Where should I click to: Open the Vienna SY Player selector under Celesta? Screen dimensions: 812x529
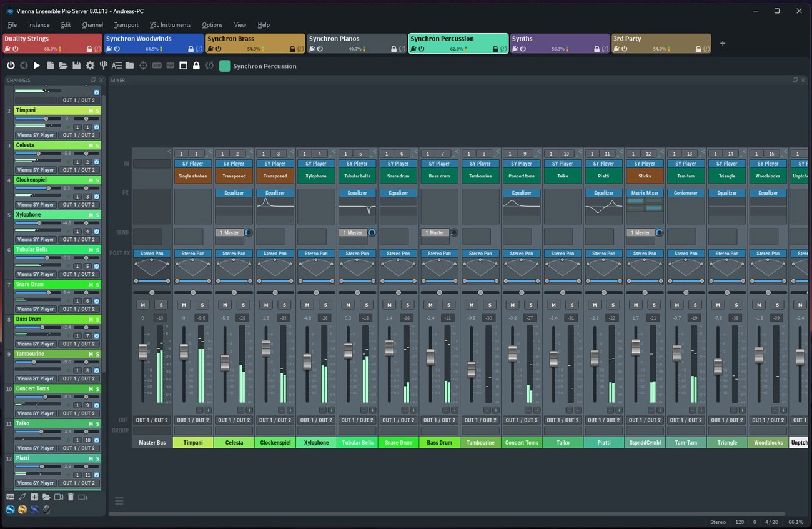point(36,170)
